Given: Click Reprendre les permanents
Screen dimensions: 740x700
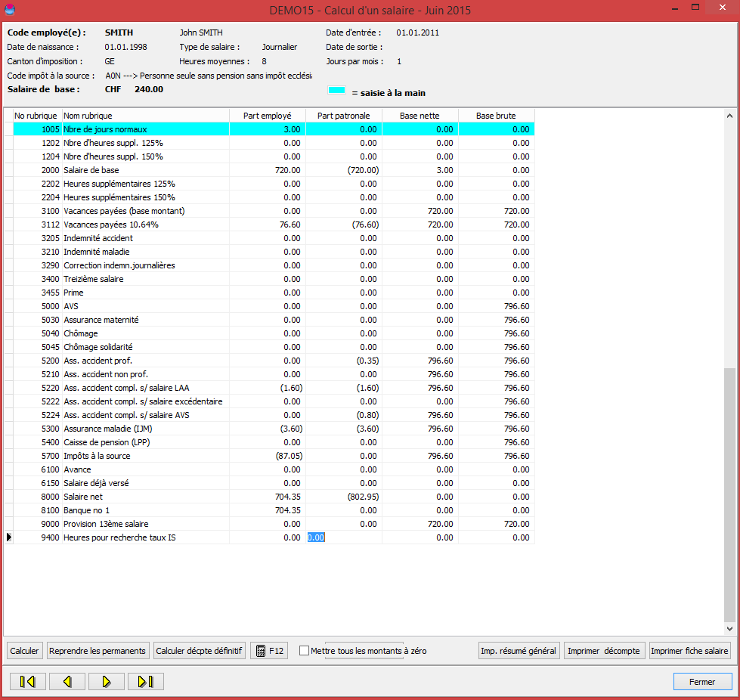Looking at the screenshot, I should (x=98, y=650).
